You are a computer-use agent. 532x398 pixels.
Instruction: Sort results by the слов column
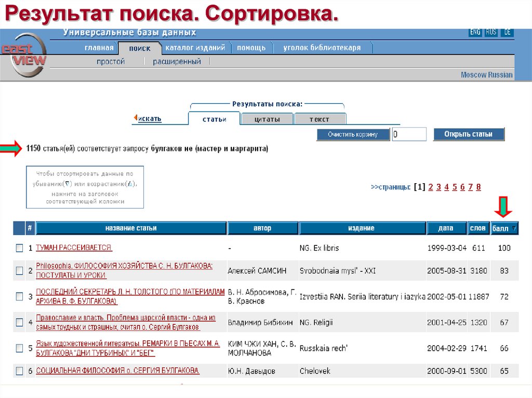click(x=477, y=227)
